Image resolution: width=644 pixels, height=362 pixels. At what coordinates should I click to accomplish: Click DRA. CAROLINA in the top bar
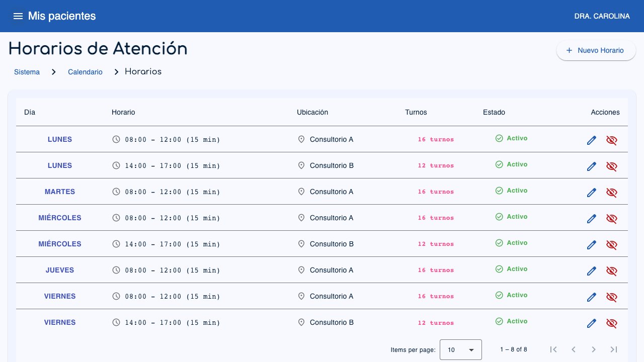coord(602,16)
